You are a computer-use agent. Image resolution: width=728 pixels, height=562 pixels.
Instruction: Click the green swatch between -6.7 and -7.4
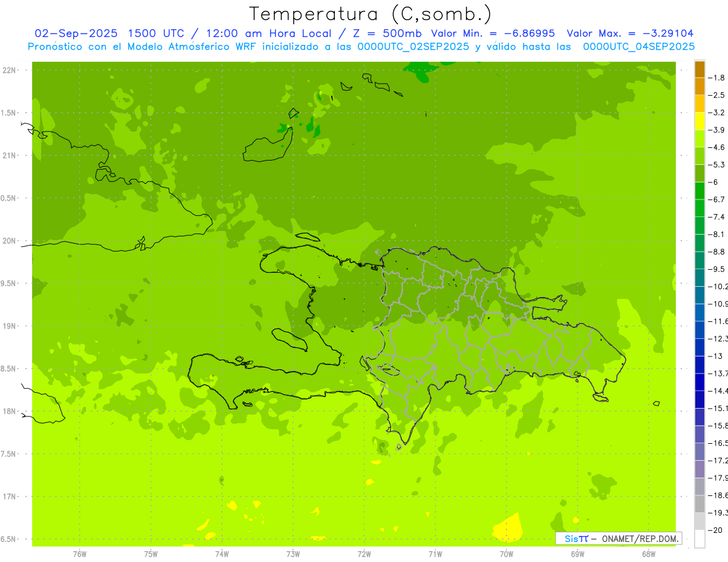[699, 208]
